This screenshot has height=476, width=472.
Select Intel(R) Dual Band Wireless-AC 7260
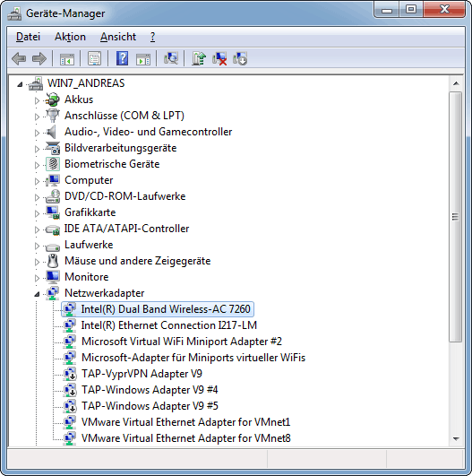pyautogui.click(x=166, y=309)
